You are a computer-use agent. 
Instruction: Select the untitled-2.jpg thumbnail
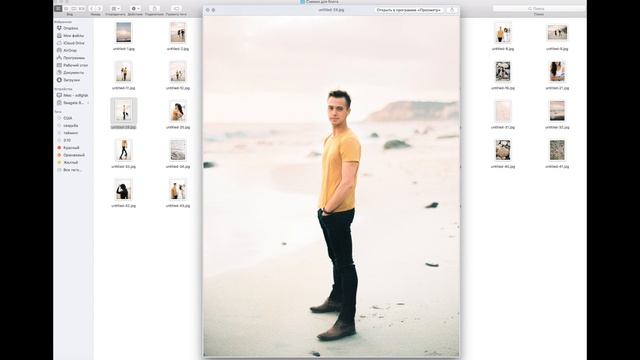(x=178, y=32)
